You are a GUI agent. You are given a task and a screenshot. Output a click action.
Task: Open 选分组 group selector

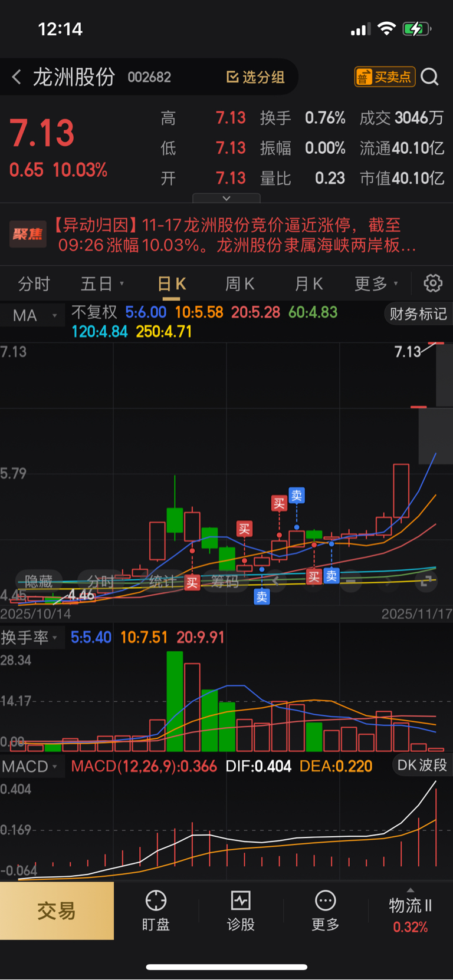(255, 77)
